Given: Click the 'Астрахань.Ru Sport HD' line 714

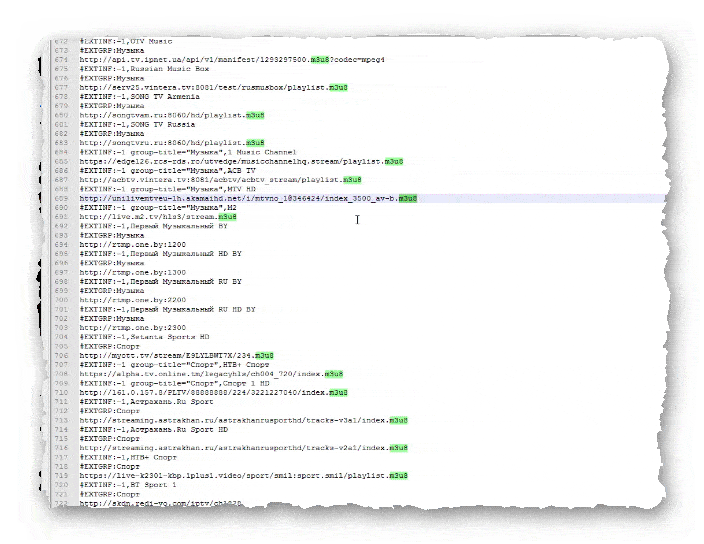Looking at the screenshot, I should pyautogui.click(x=153, y=430).
